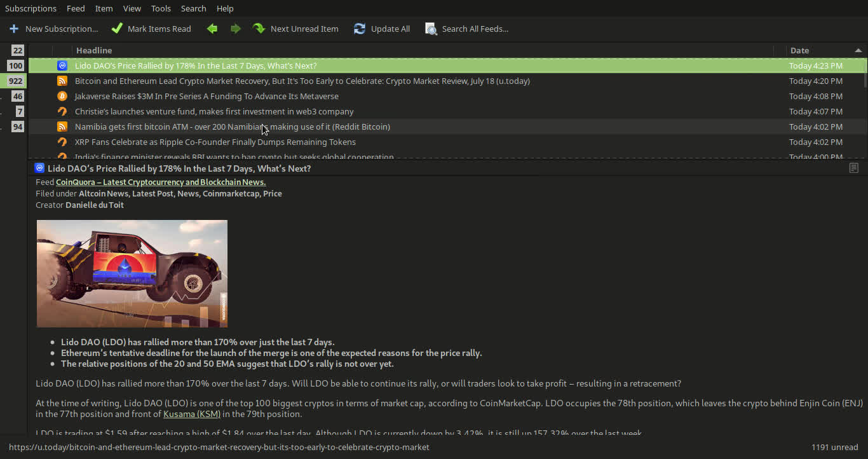The width and height of the screenshot is (868, 459).
Task: Click the RSS icon in the Namibia row
Action: [x=62, y=127]
